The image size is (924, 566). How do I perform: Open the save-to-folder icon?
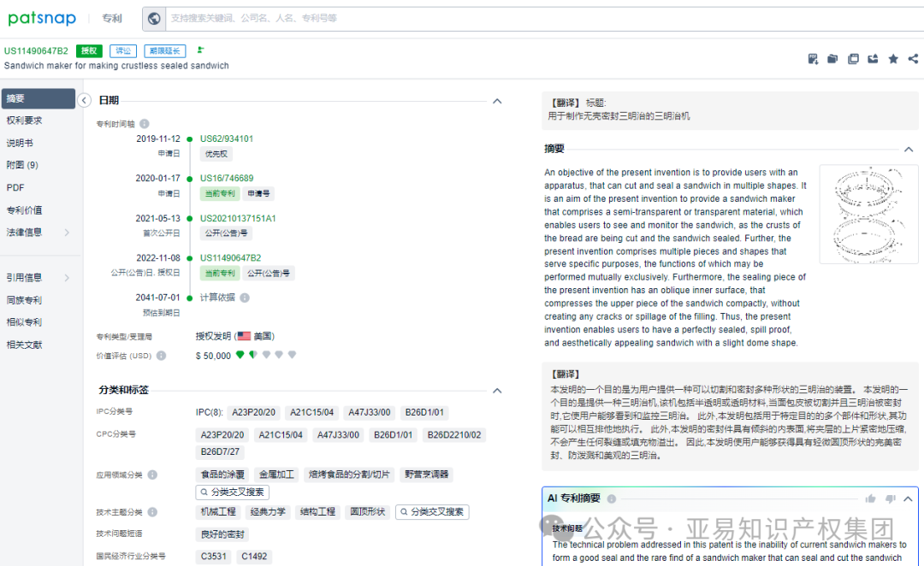[834, 58]
